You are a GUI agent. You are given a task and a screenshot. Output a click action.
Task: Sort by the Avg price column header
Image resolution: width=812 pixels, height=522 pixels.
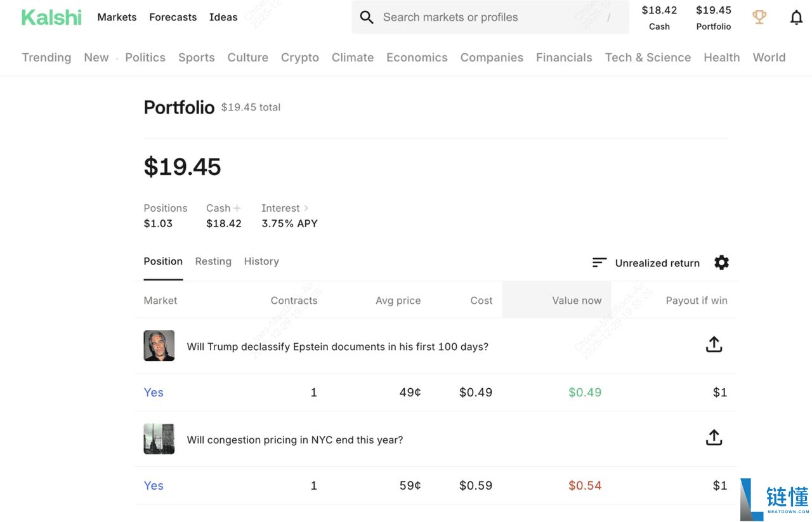coord(398,301)
